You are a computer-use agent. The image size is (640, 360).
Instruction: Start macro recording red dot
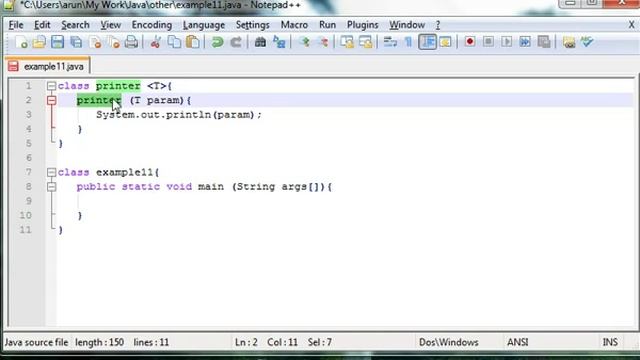click(470, 42)
